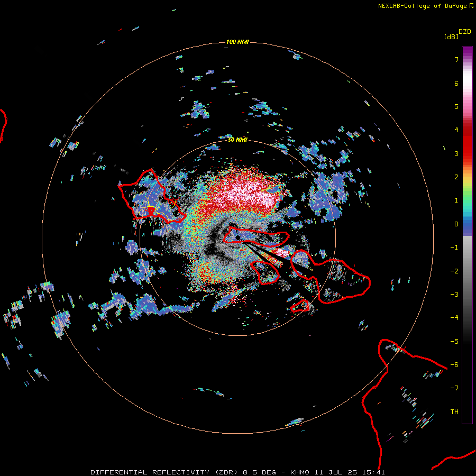Image resolution: width=476 pixels, height=476 pixels.
Task: Click the 6 value on the color scale
Action: tap(456, 83)
